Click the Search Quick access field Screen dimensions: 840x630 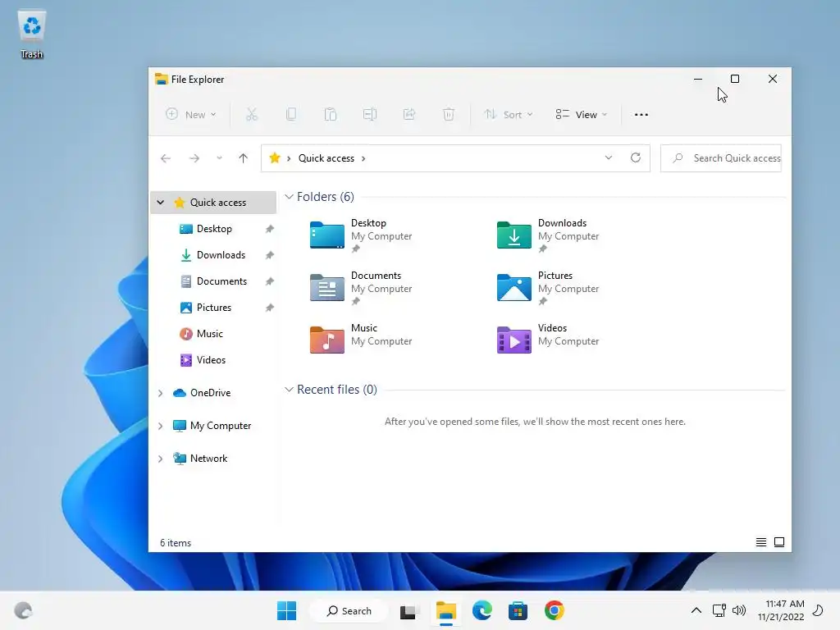(721, 158)
